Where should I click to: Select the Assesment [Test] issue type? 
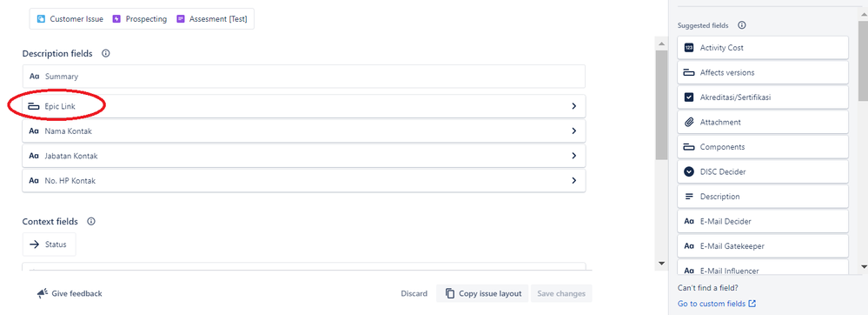click(211, 19)
